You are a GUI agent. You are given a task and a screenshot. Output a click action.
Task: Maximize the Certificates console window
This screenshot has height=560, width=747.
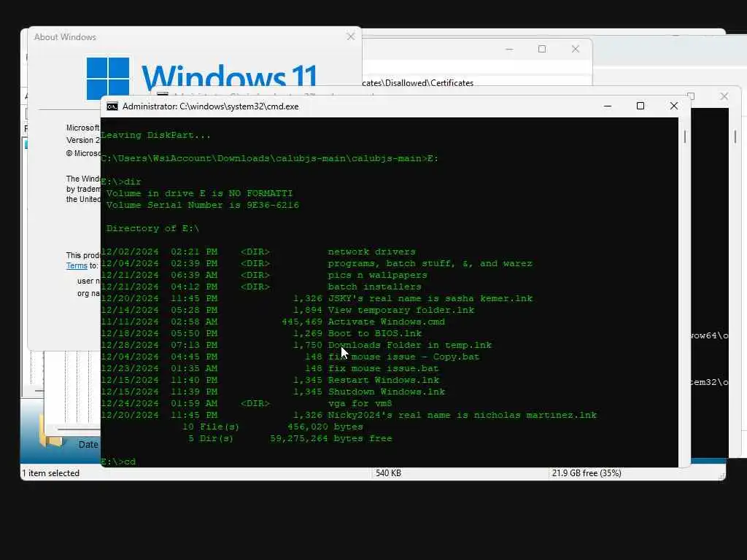(542, 49)
